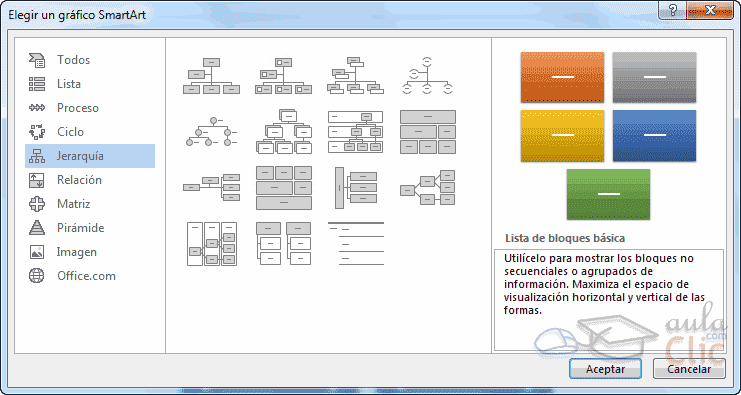The width and height of the screenshot is (741, 395).
Task: Pick the basic organization chart layout
Action: [x=211, y=76]
